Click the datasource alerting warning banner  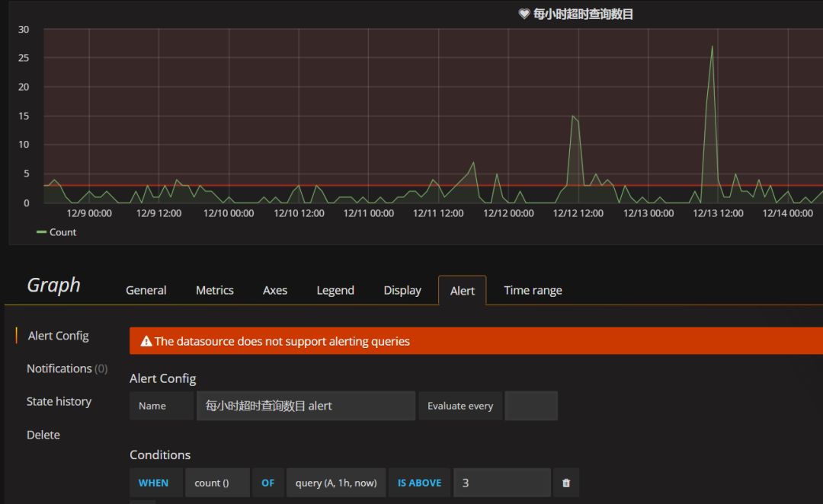[x=476, y=341]
